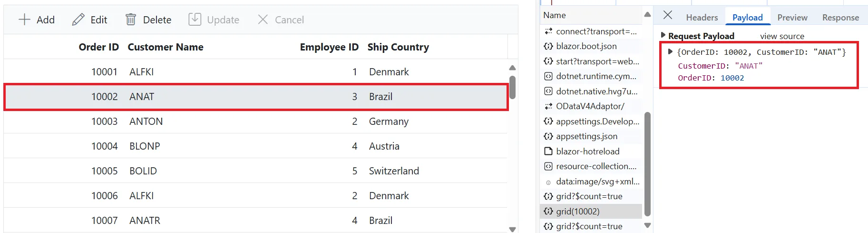The image size is (868, 233).
Task: Collapse the Request Payload section
Action: point(663,35)
